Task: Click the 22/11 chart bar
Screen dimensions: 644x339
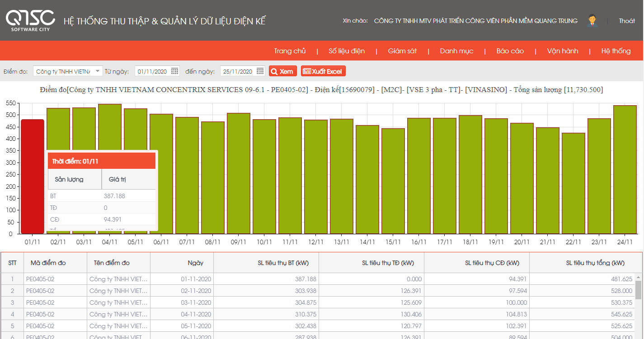Action: pos(573,183)
